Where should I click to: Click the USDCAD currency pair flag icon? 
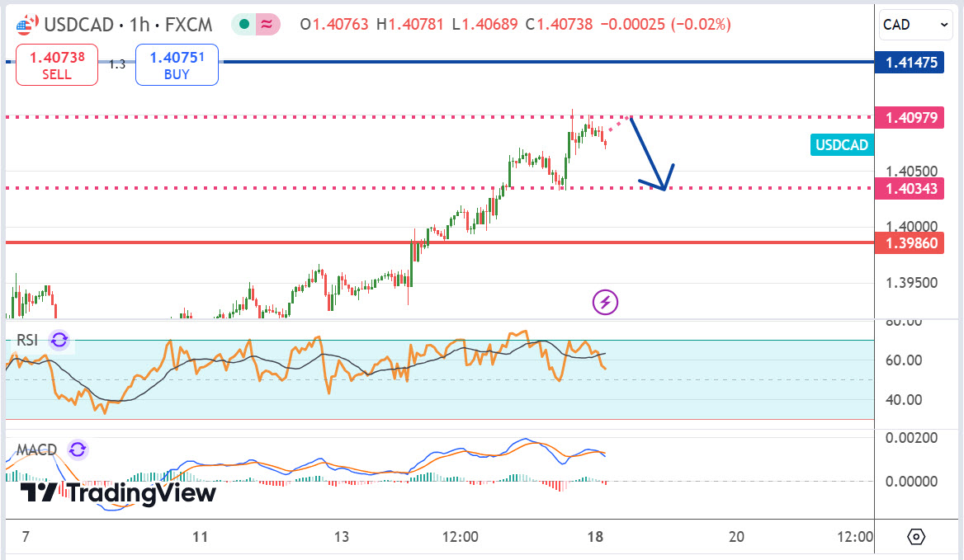click(x=26, y=25)
